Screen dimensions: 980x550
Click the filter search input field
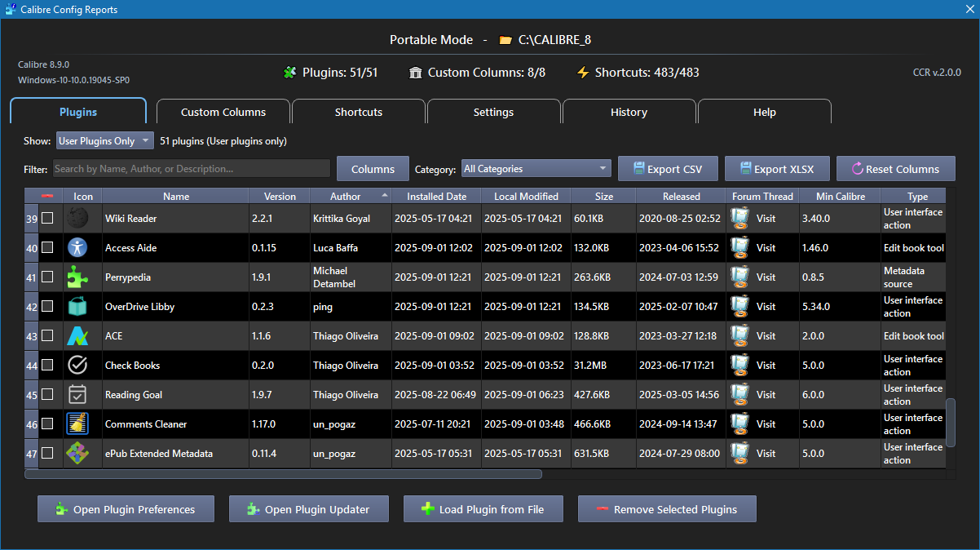192,169
